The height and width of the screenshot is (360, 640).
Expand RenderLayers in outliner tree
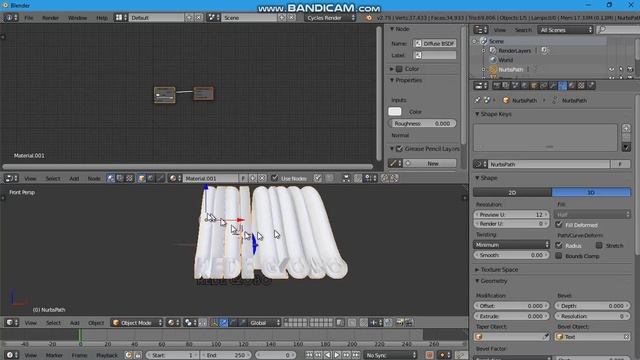pos(484,51)
